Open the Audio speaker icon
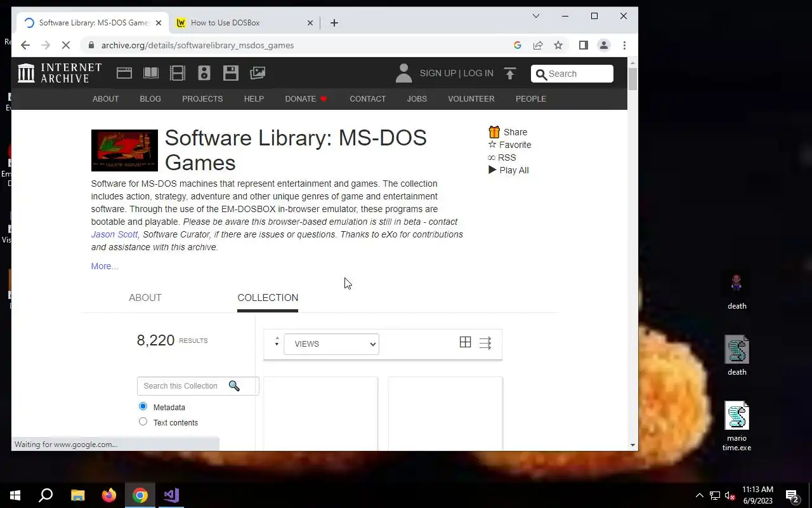Image resolution: width=812 pixels, height=508 pixels. (x=204, y=73)
